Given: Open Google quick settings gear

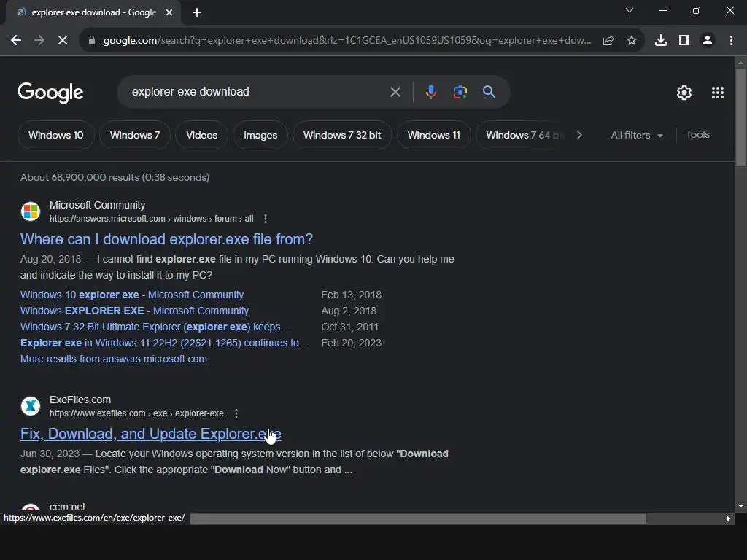Looking at the screenshot, I should pyautogui.click(x=684, y=93).
